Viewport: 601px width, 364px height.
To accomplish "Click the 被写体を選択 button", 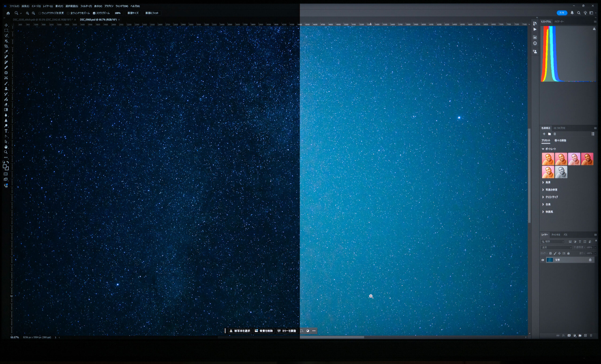I will [240, 331].
